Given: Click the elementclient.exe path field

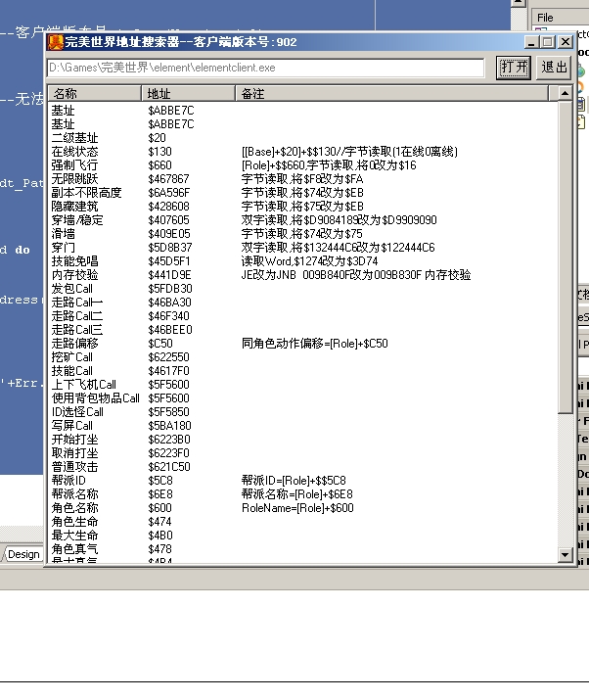Looking at the screenshot, I should coord(265,68).
